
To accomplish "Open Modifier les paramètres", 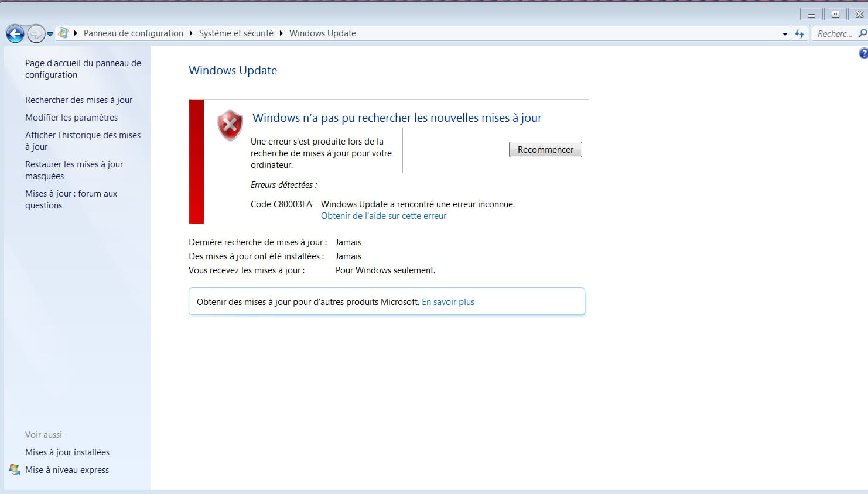I will pos(71,118).
